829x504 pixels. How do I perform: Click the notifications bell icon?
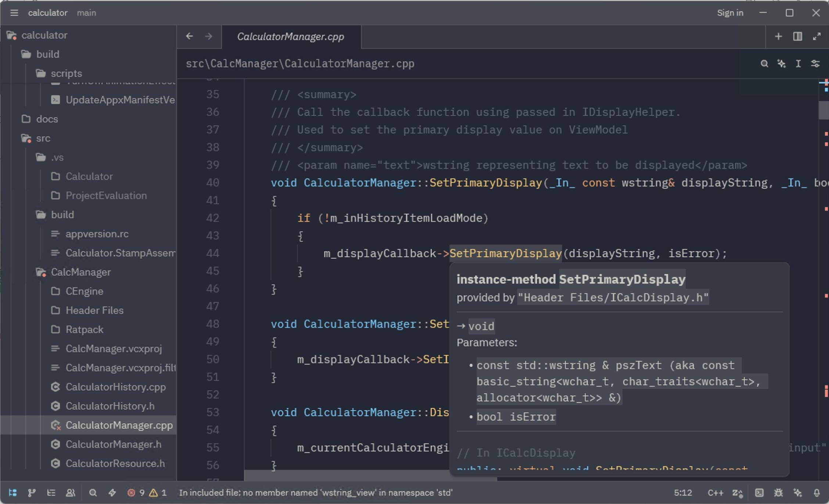(x=817, y=493)
